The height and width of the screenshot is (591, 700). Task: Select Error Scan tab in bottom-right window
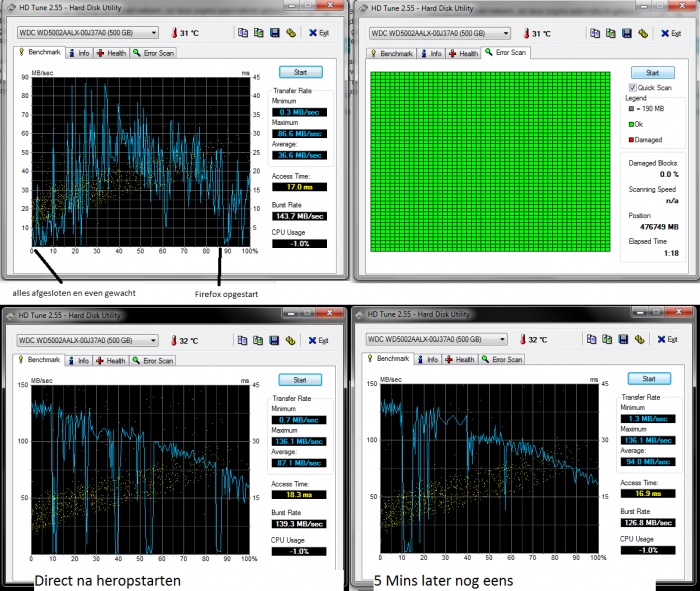[502, 359]
